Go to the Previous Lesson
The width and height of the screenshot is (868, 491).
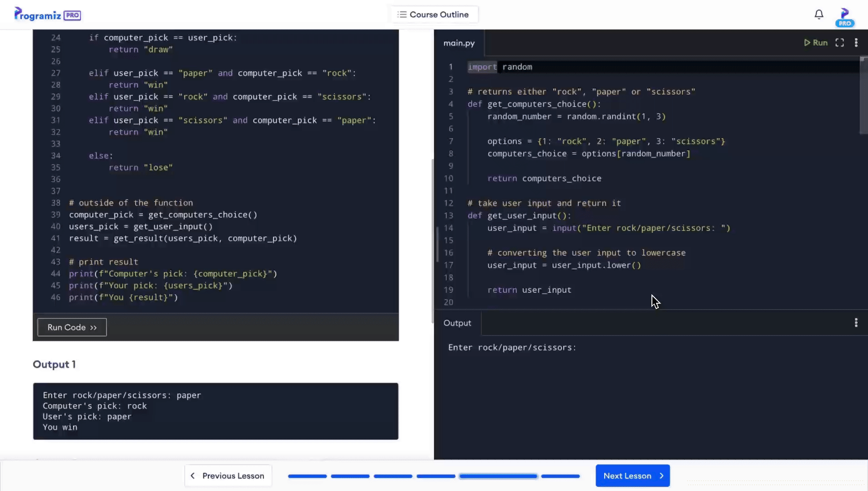click(x=228, y=476)
